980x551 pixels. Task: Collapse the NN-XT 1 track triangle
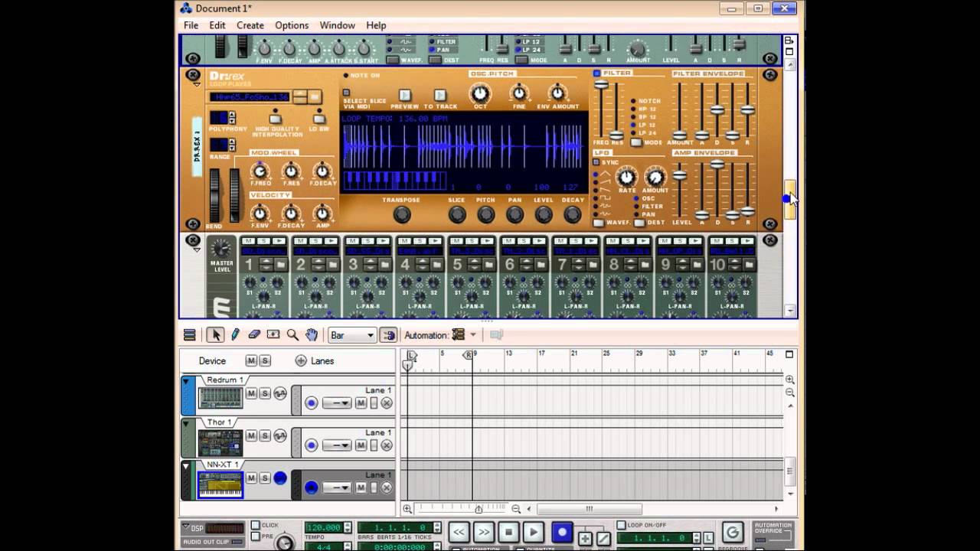(185, 465)
